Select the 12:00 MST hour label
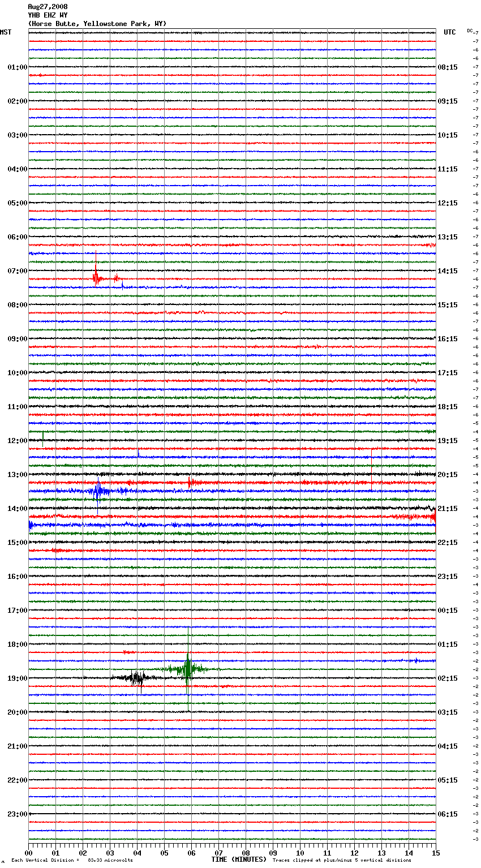Image resolution: width=481 pixels, height=868 pixels. click(18, 441)
